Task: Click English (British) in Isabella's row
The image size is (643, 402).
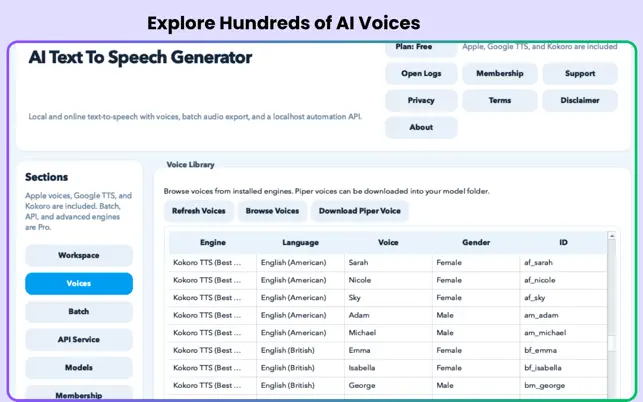Action: point(301,368)
